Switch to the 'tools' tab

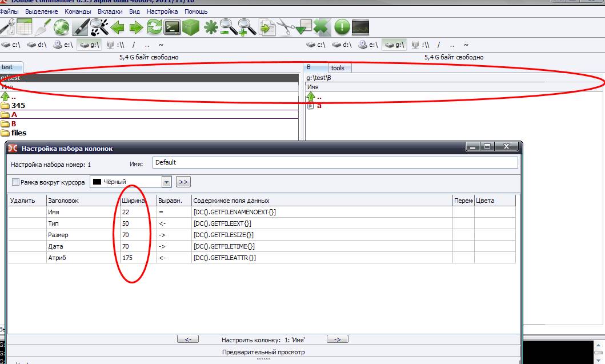[338, 68]
